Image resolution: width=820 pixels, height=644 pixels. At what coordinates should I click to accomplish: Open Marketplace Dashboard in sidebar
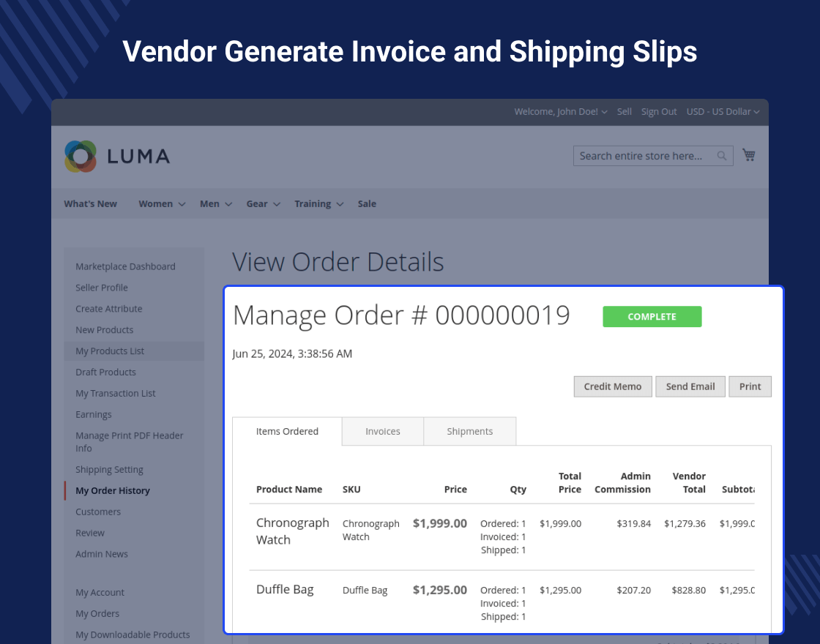coord(125,266)
